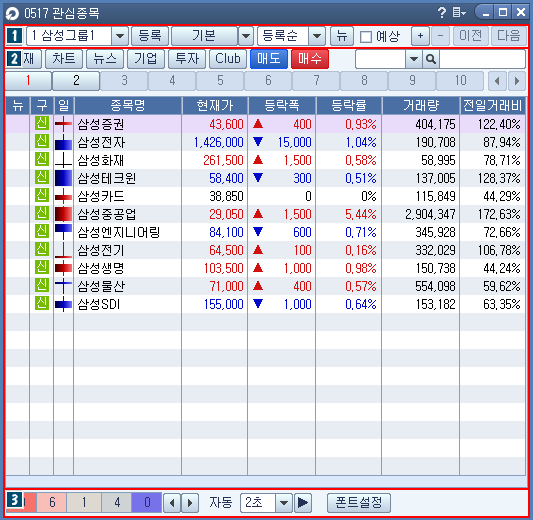The width and height of the screenshot is (533, 520).
Task: Open the 차트 chart button
Action: tap(64, 59)
